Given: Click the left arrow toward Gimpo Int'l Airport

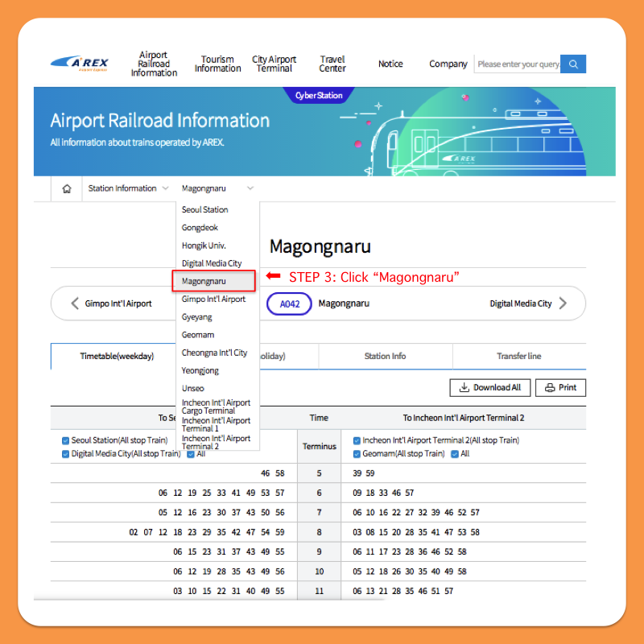Looking at the screenshot, I should (71, 303).
